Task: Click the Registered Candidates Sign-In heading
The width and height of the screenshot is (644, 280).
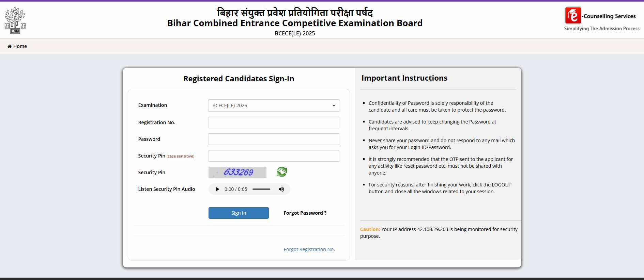Action: pos(239,79)
